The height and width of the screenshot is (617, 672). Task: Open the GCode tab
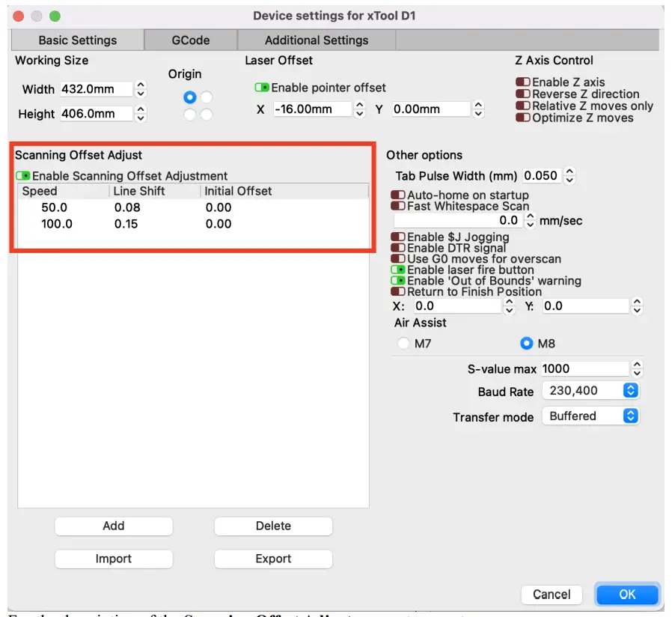[191, 40]
